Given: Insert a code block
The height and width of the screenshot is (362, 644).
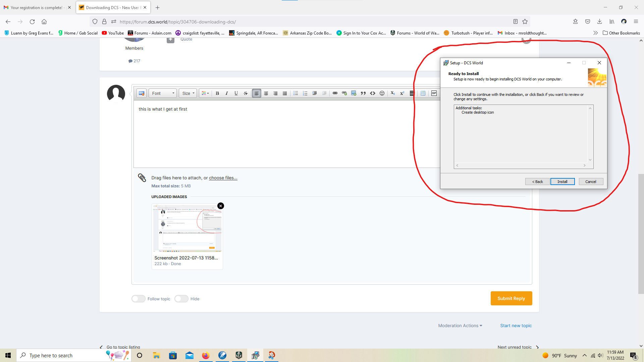Looking at the screenshot, I should pyautogui.click(x=373, y=93).
